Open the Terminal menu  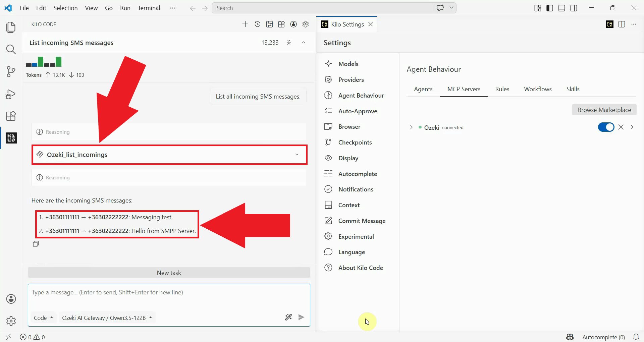coord(149,8)
